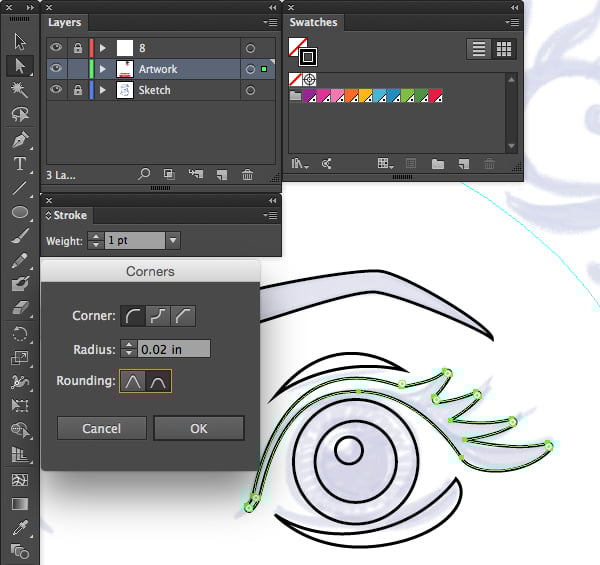Select Relative rounding option

[x=132, y=381]
